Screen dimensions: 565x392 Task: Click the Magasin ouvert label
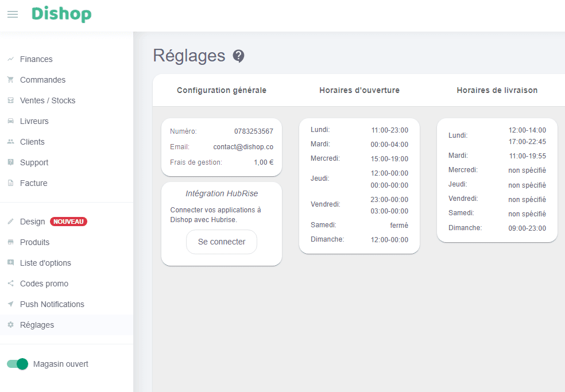[60, 364]
